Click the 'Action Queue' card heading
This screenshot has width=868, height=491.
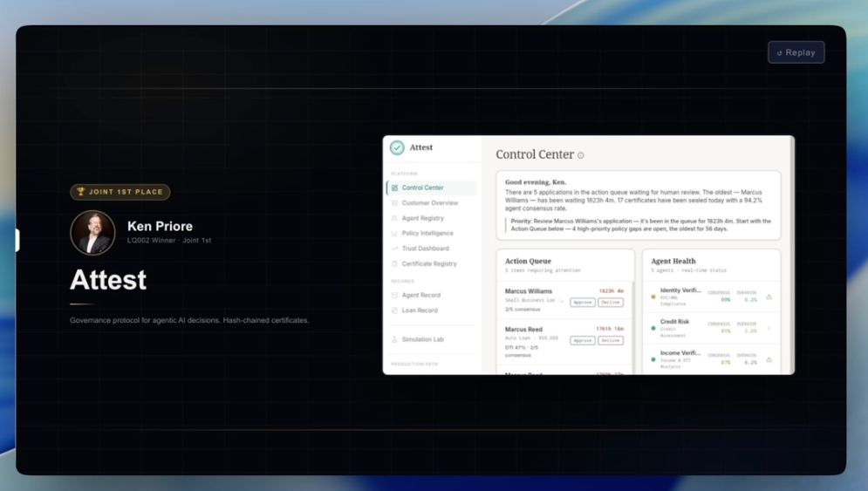click(528, 262)
